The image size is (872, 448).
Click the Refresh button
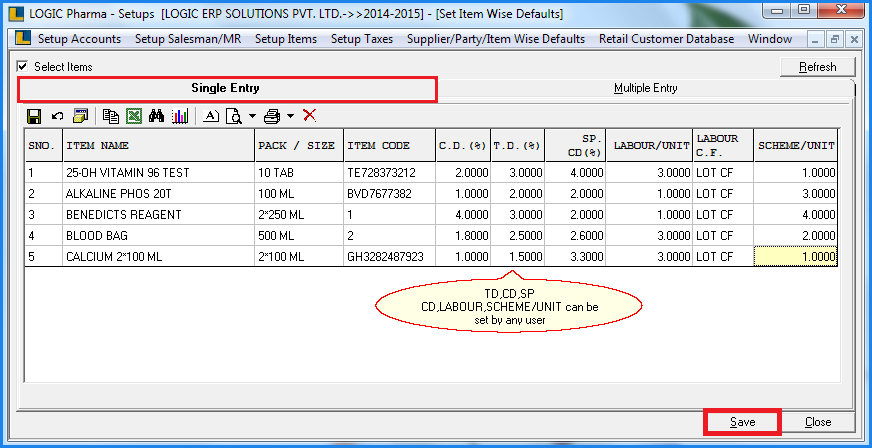click(x=818, y=67)
